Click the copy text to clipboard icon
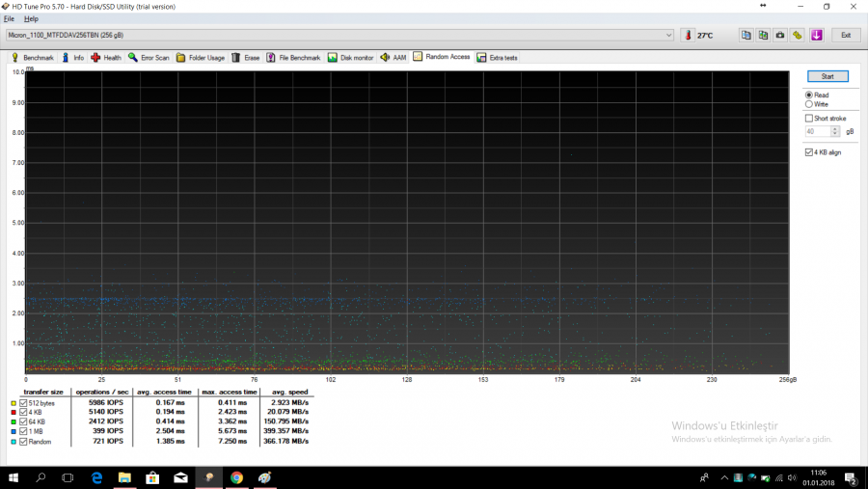The height and width of the screenshot is (489, 868). click(746, 36)
